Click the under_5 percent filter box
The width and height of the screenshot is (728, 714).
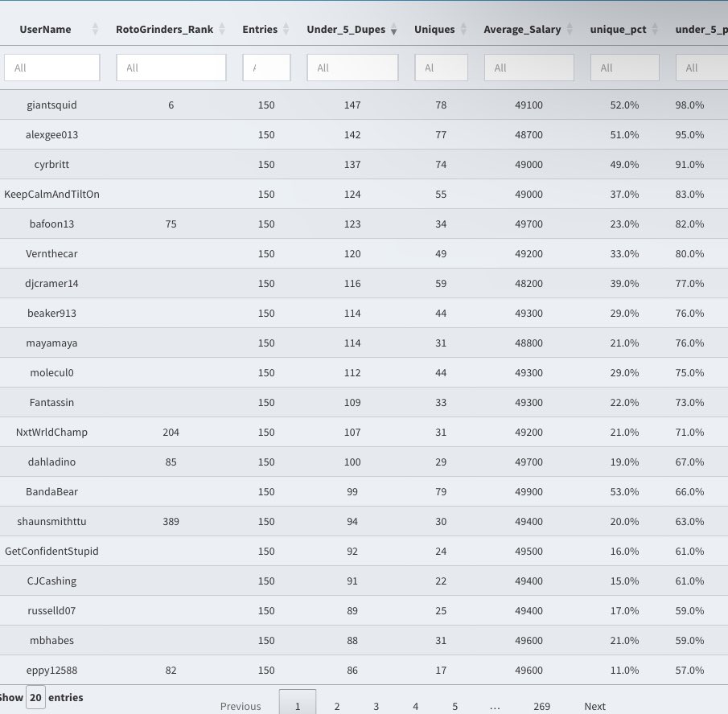coord(702,68)
